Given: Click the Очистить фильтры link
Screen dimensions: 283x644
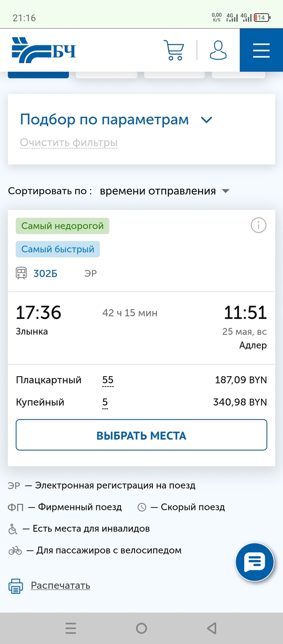Looking at the screenshot, I should (x=69, y=143).
